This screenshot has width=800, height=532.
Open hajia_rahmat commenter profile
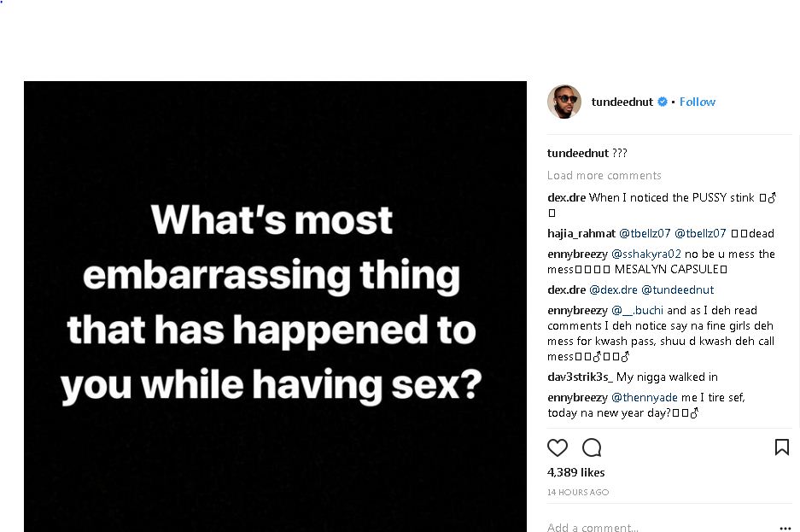pos(581,233)
